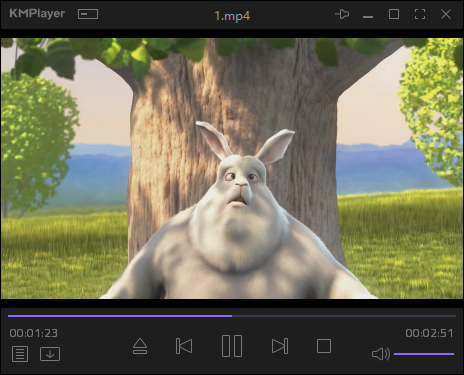The image size is (464, 375).
Task: Open the playlist panel
Action: point(20,354)
